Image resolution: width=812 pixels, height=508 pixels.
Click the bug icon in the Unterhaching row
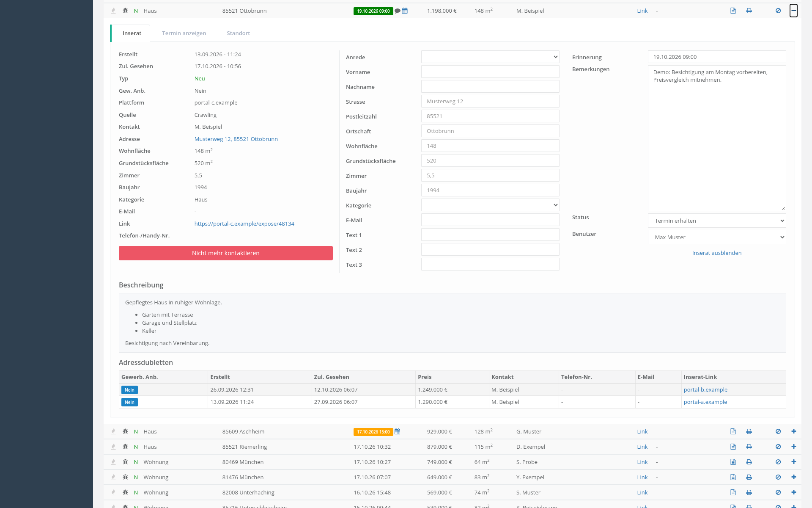(x=125, y=492)
